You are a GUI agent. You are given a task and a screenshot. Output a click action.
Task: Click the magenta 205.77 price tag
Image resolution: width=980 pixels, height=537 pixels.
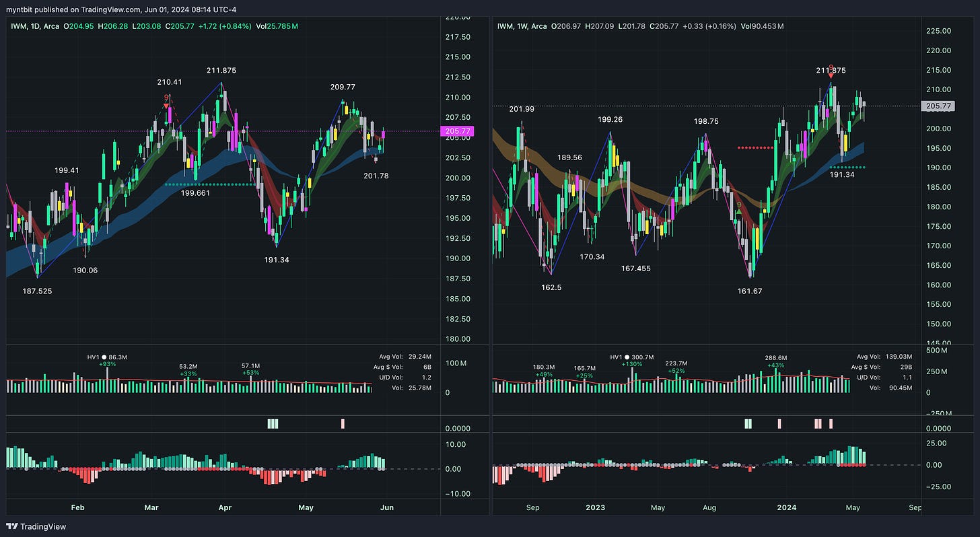(458, 131)
